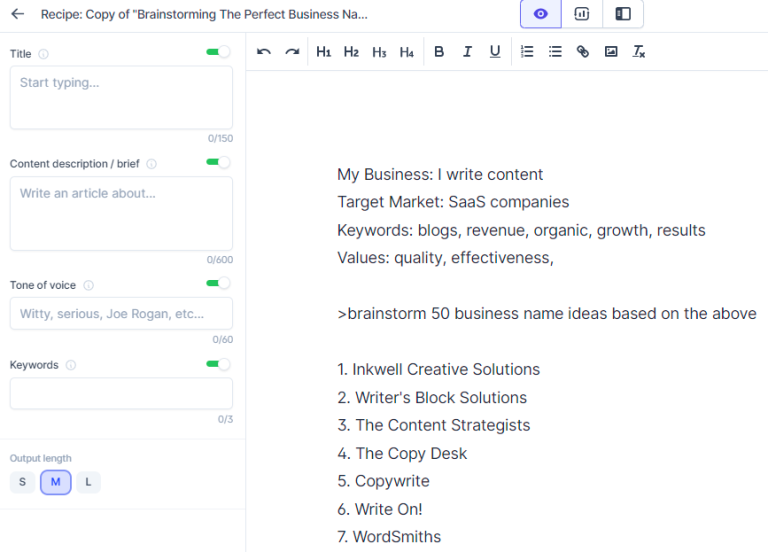Image resolution: width=768 pixels, height=552 pixels.
Task: Set output length to L
Action: 88,482
